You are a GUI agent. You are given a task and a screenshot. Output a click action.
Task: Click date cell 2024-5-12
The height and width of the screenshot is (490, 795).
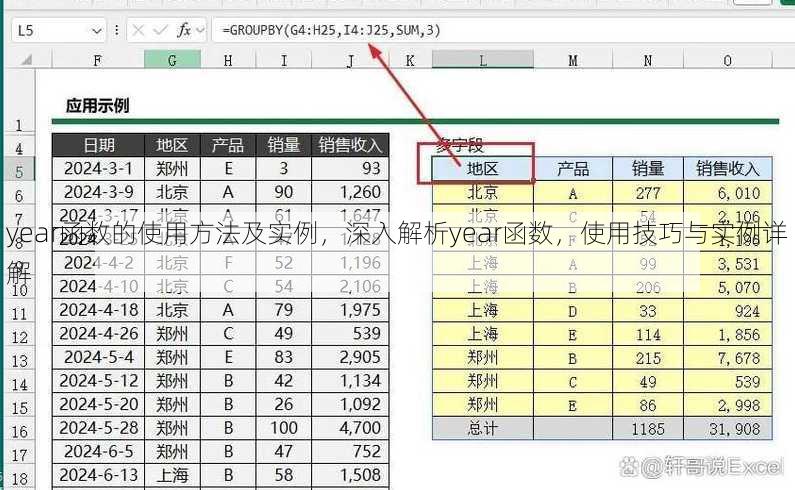tap(98, 381)
